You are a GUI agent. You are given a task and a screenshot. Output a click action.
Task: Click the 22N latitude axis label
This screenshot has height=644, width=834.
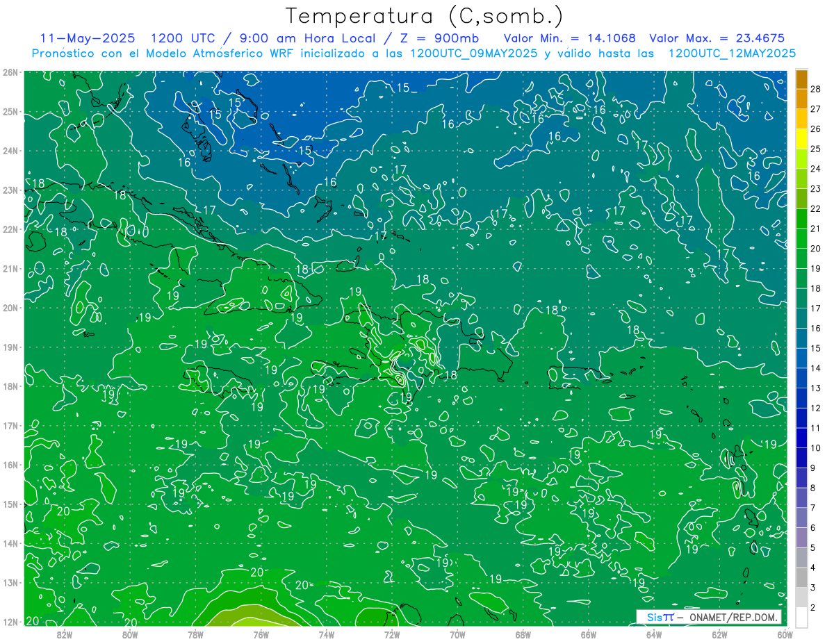10,229
